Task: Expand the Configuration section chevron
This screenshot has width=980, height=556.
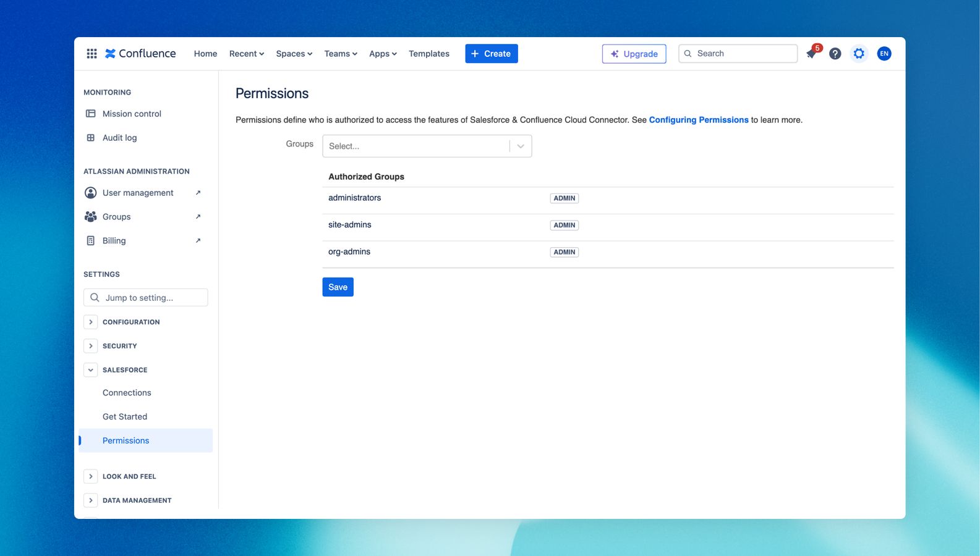Action: pos(90,322)
